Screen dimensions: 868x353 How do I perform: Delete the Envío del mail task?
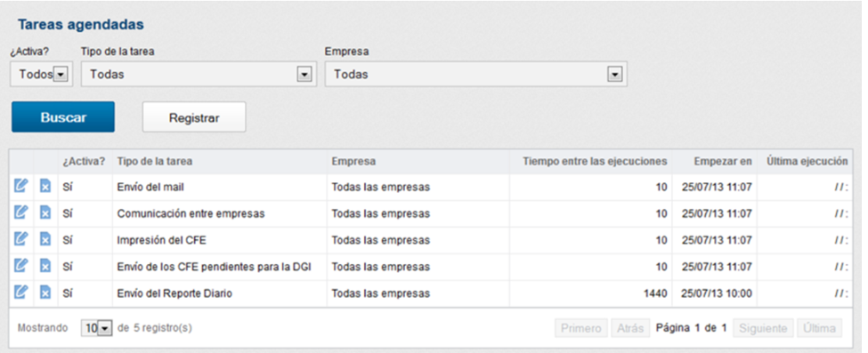pos(45,187)
